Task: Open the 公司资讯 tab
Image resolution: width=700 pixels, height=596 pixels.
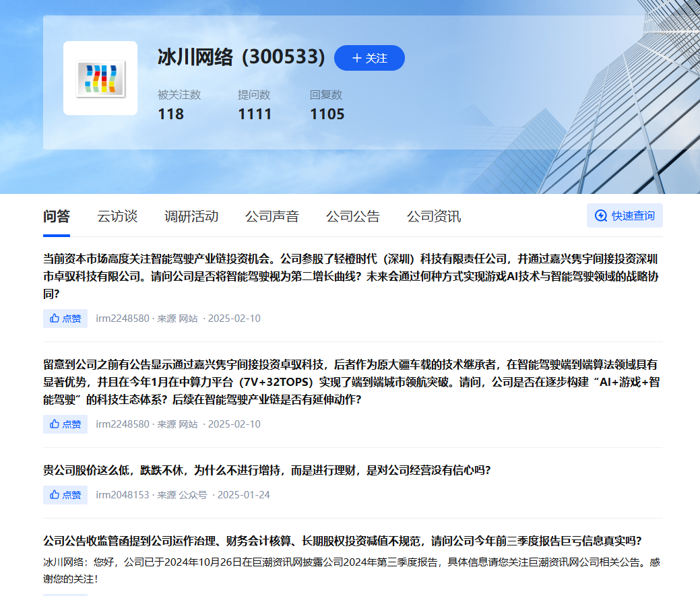Action: 434,216
